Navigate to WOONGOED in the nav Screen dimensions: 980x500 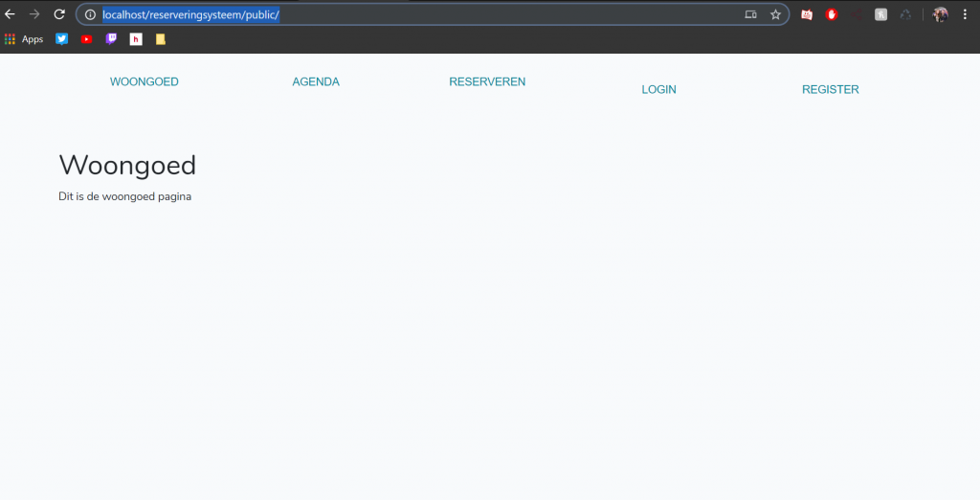(145, 82)
